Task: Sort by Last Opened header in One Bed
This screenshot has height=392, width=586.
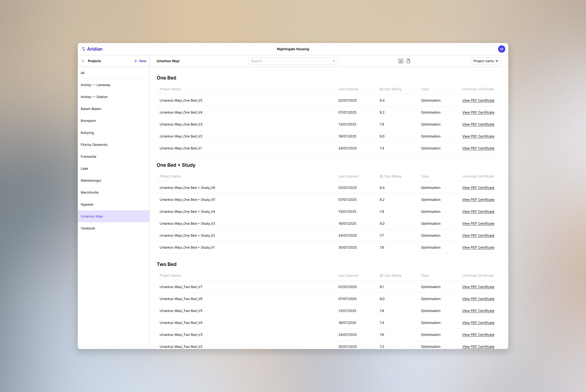Action: coord(348,89)
